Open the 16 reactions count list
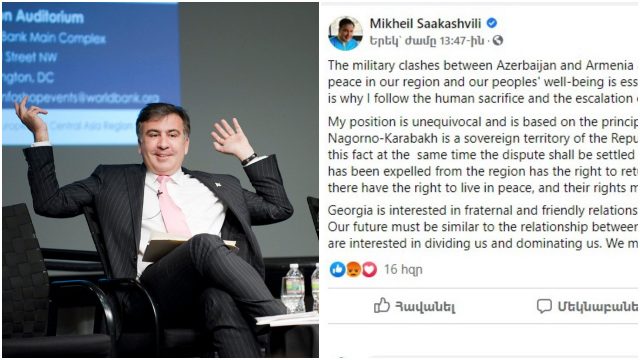 click(403, 269)
